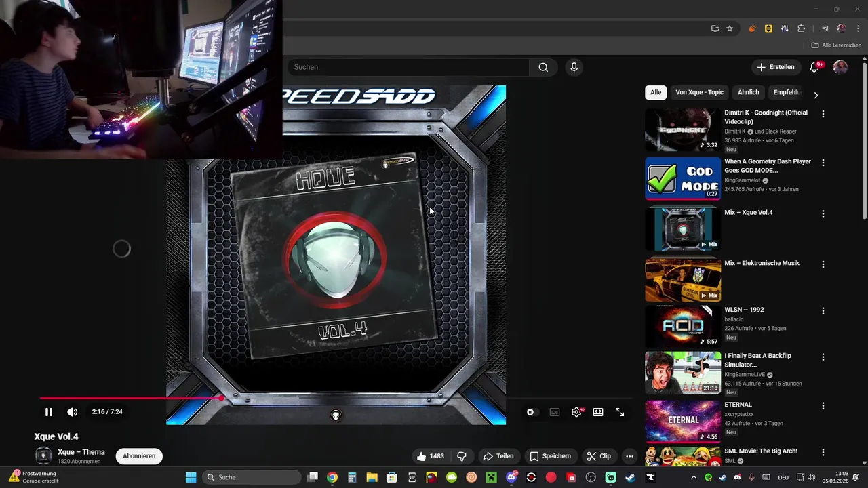Viewport: 868px width, 488px height.
Task: Click the YouTube search field
Action: click(408, 67)
